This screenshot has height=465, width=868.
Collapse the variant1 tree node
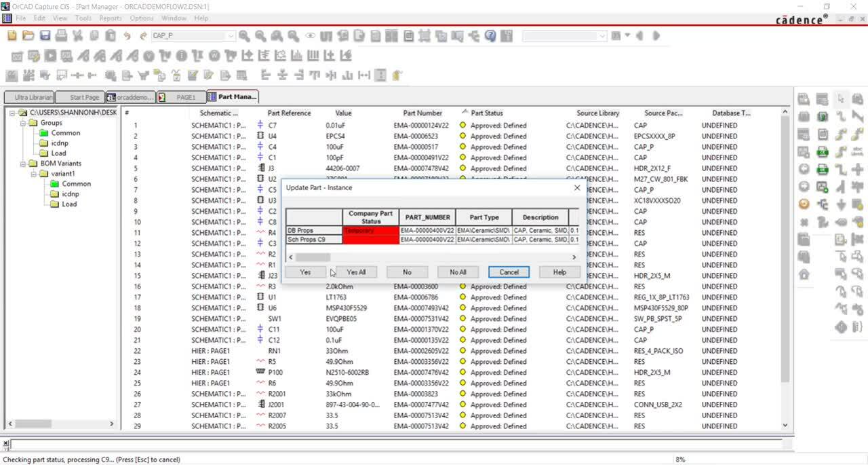33,174
